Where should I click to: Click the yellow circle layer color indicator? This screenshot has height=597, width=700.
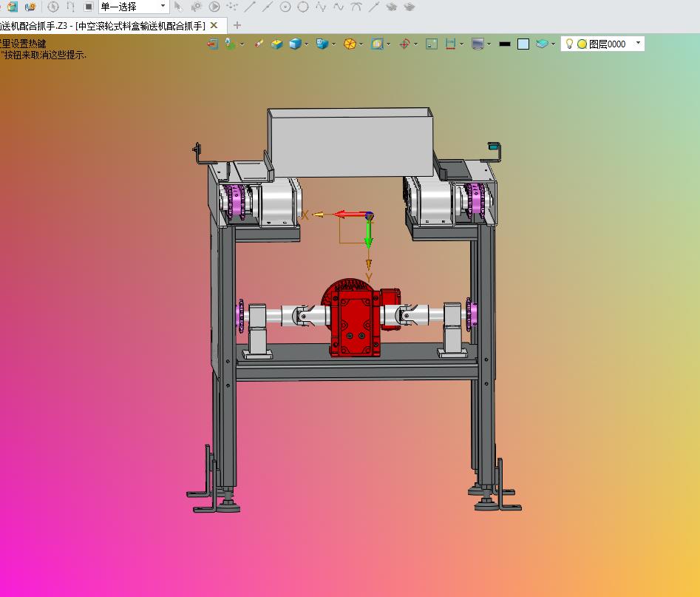582,44
